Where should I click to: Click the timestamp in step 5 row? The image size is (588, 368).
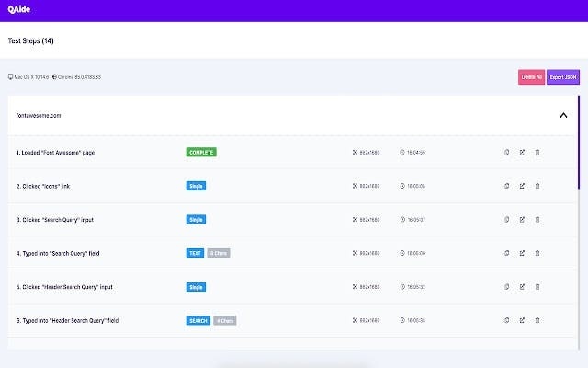click(416, 287)
